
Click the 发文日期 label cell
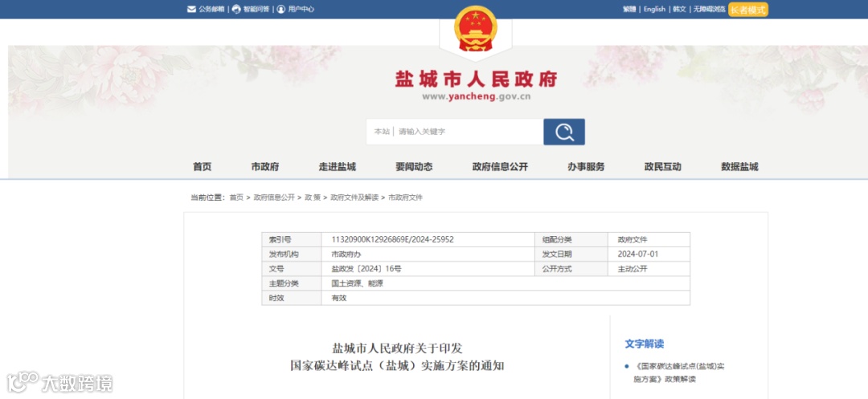(571, 254)
